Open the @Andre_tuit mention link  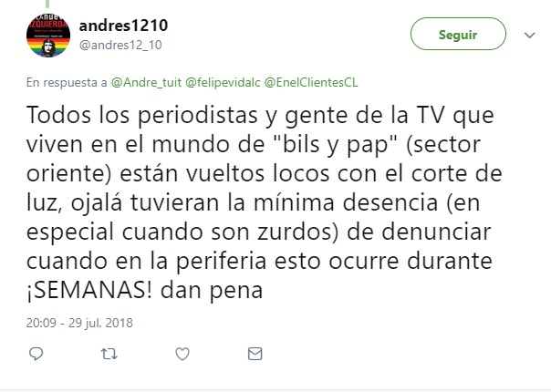click(146, 83)
